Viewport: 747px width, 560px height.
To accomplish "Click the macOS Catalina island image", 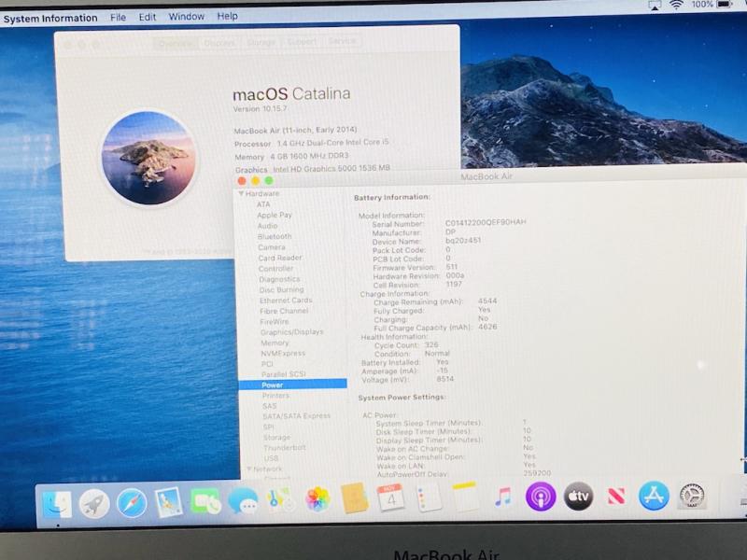I will [148, 158].
